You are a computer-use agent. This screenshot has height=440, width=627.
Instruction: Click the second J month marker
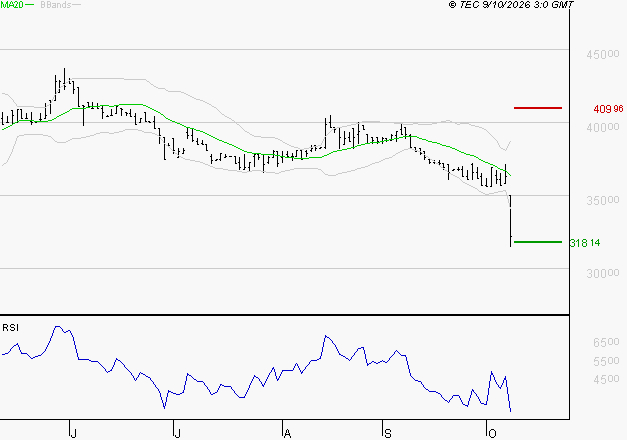(178, 433)
